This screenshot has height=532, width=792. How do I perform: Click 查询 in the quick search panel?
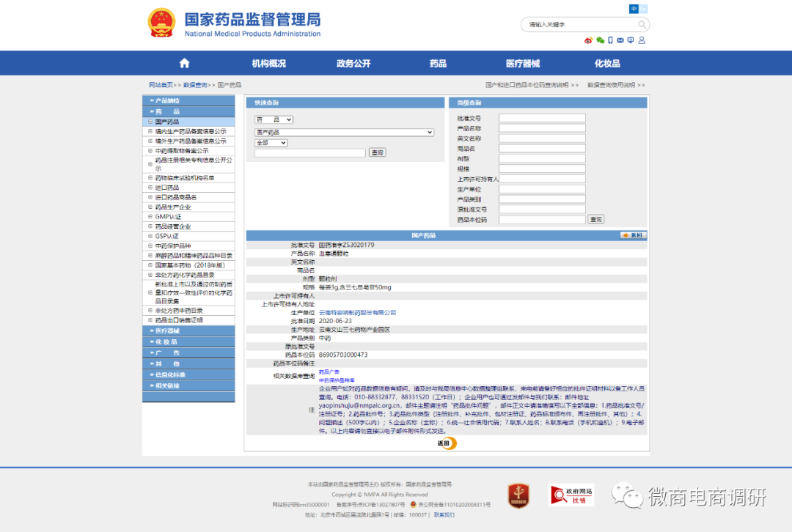[378, 152]
